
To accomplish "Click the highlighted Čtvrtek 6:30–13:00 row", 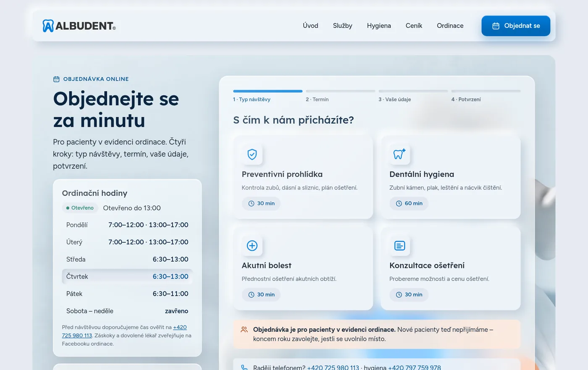I will tap(127, 276).
